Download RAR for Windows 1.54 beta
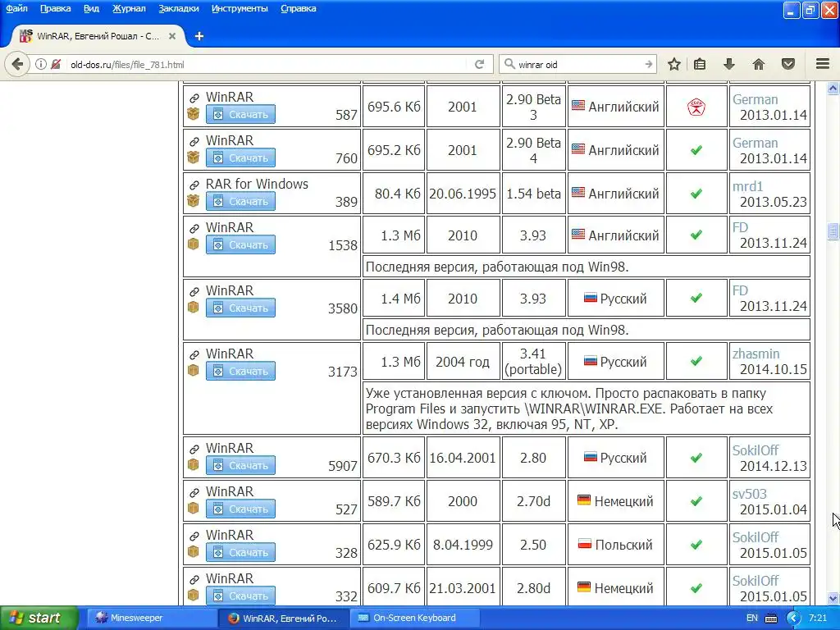The width and height of the screenshot is (840, 630). pos(240,201)
